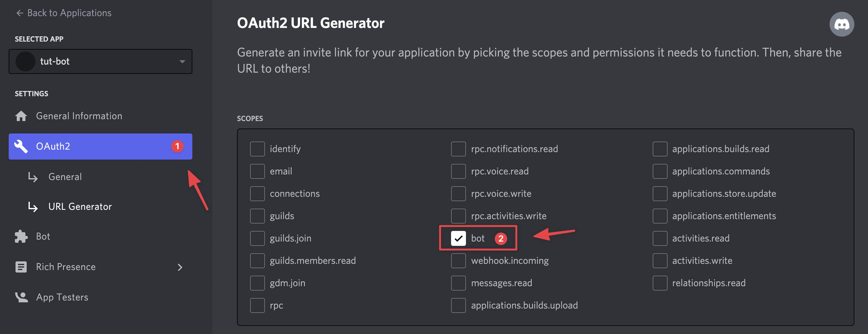
Task: Click the Bot puzzle piece icon
Action: point(21,237)
